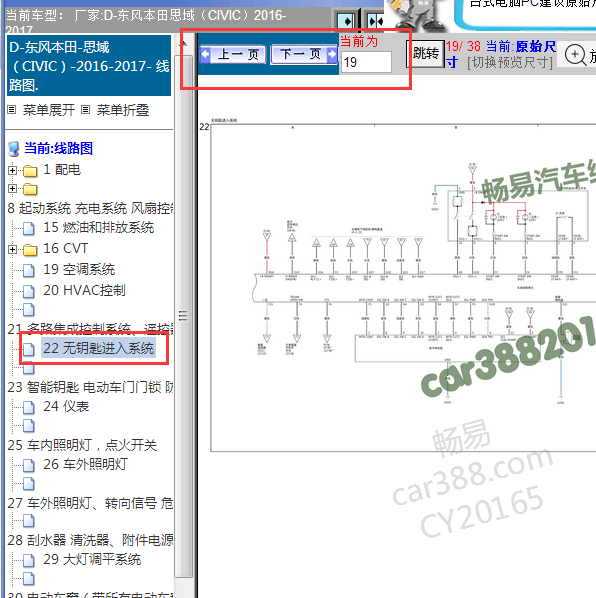Click document icon of 15 燃油和排放系统
Screen dimensions: 596x598
pyautogui.click(x=29, y=228)
